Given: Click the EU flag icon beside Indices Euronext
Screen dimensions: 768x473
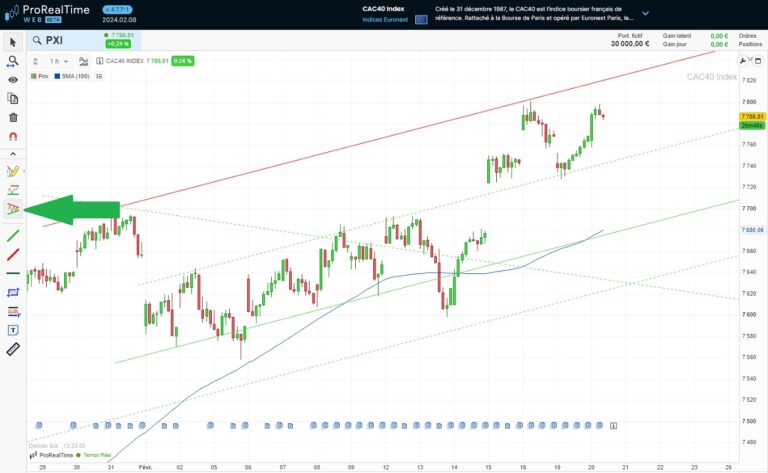Looking at the screenshot, I should tap(421, 20).
